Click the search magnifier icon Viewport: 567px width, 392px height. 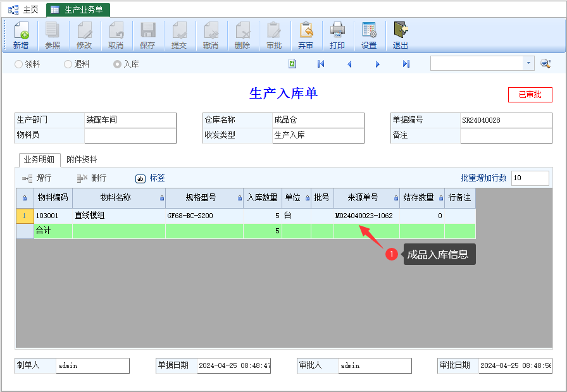click(x=545, y=64)
